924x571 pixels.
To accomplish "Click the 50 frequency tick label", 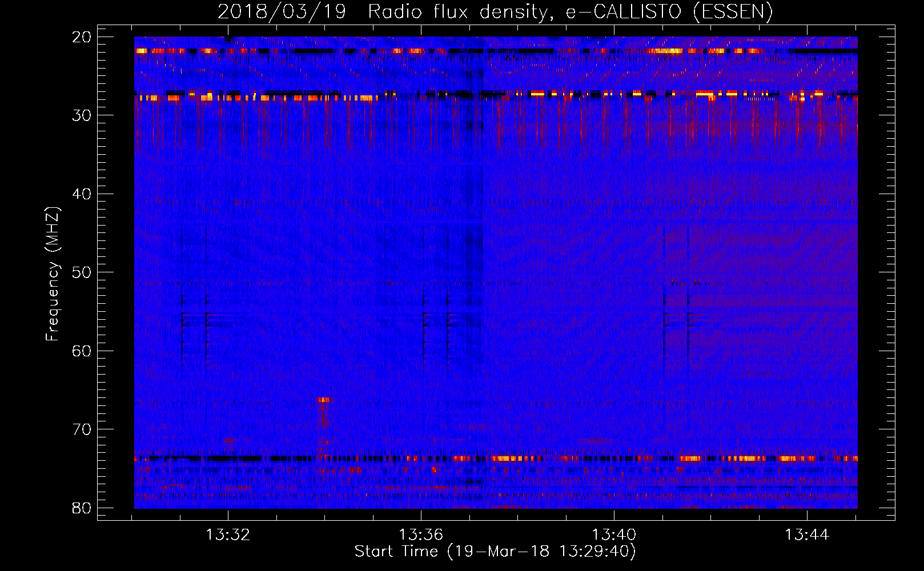I will pos(82,272).
